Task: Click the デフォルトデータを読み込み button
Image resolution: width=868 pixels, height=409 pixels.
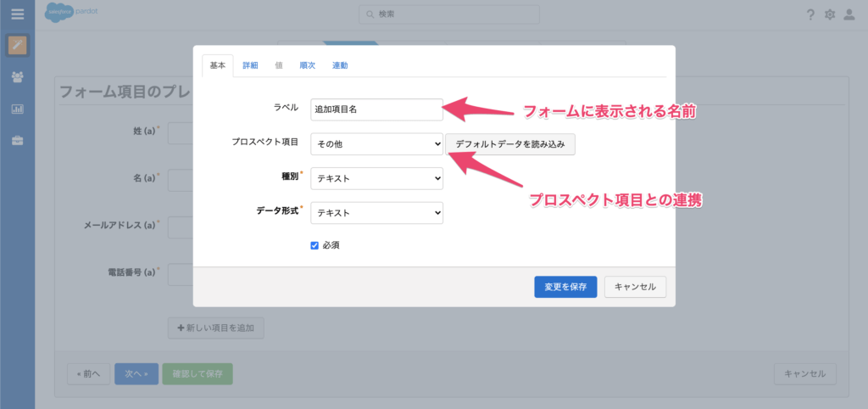Action: click(511, 144)
